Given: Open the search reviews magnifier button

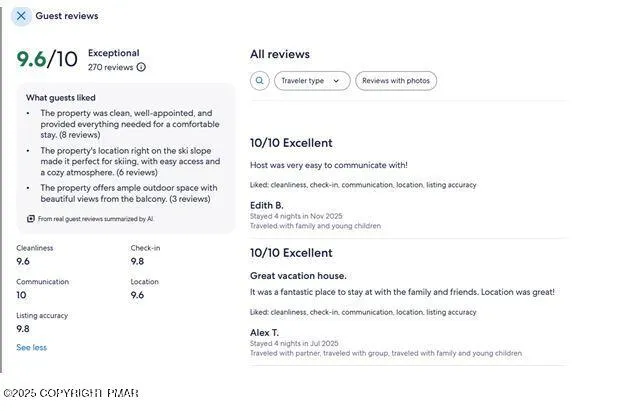Looking at the screenshot, I should coord(260,81).
